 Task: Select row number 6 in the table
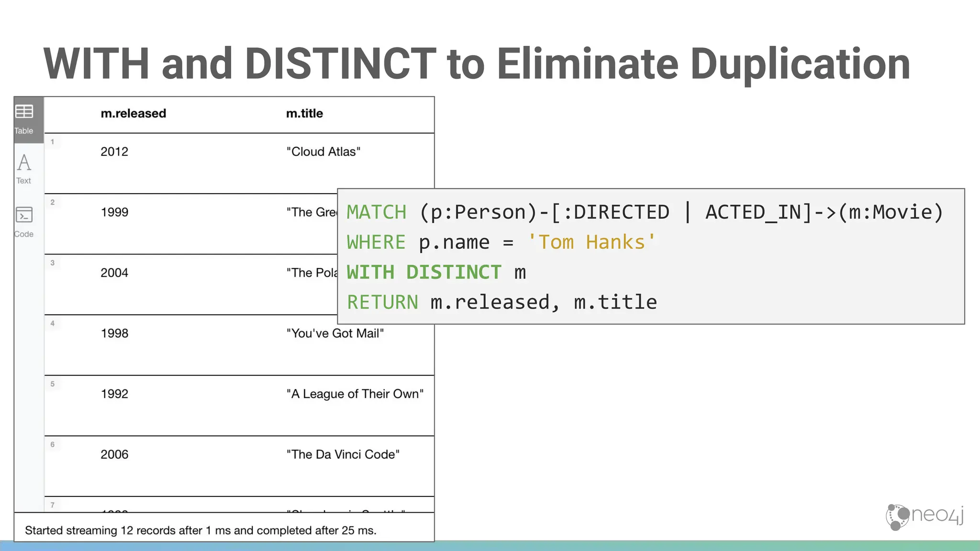click(x=53, y=444)
